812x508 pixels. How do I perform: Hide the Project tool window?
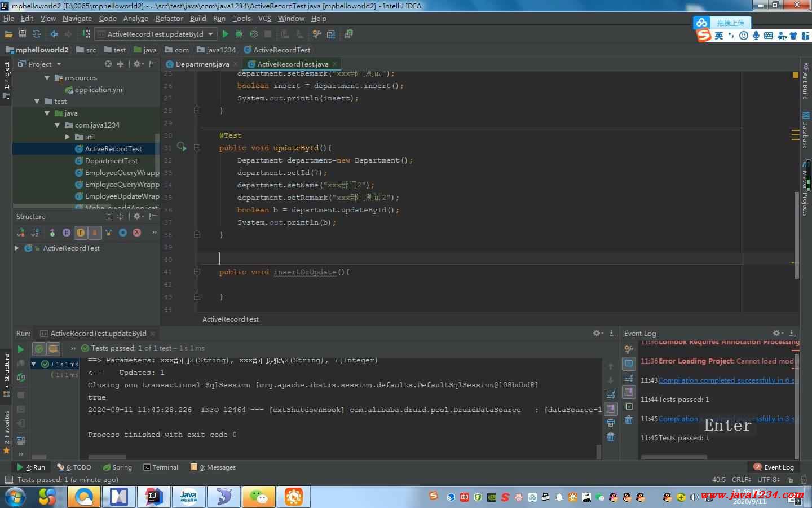[152, 64]
